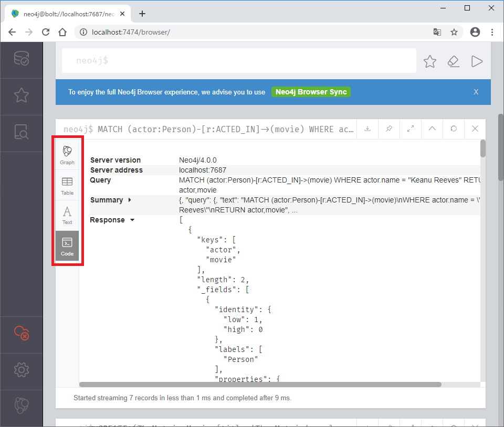
Task: Close the neo4j@bolt browser tab
Action: tap(122, 14)
